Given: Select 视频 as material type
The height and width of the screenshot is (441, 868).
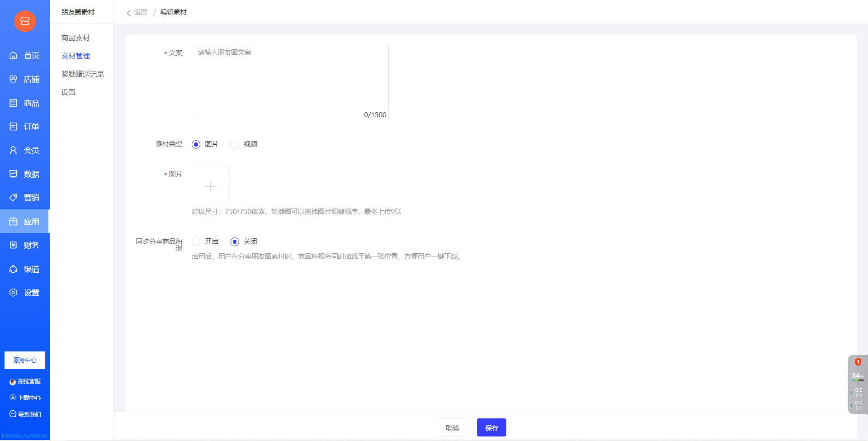Looking at the screenshot, I should tap(235, 144).
